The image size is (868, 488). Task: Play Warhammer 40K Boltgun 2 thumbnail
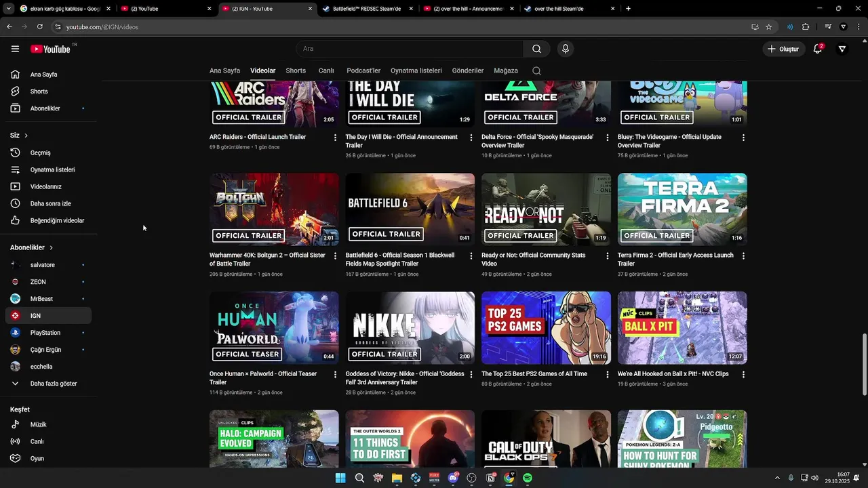tap(274, 209)
